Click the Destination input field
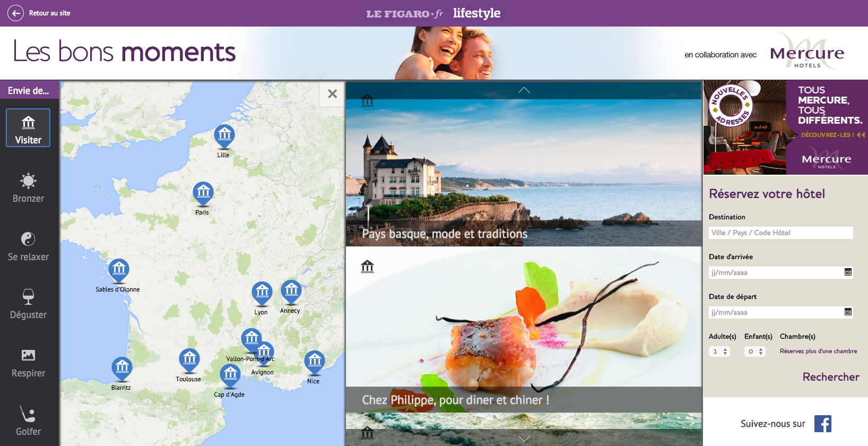The height and width of the screenshot is (446, 868). [781, 233]
